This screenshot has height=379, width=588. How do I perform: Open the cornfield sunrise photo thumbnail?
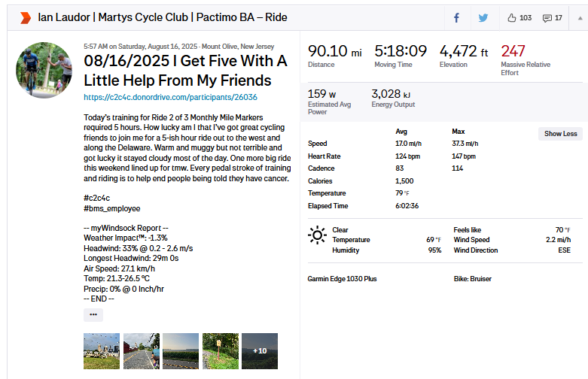pyautogui.click(x=181, y=351)
